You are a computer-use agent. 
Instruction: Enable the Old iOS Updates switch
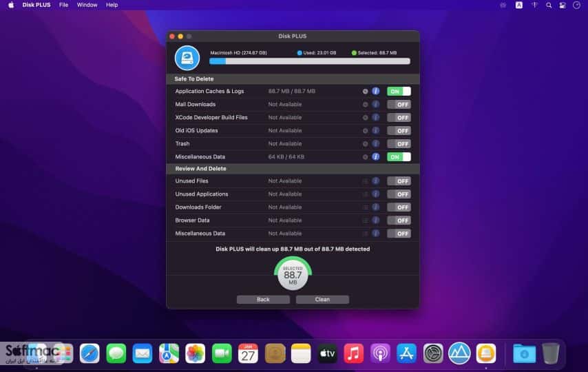(x=399, y=131)
